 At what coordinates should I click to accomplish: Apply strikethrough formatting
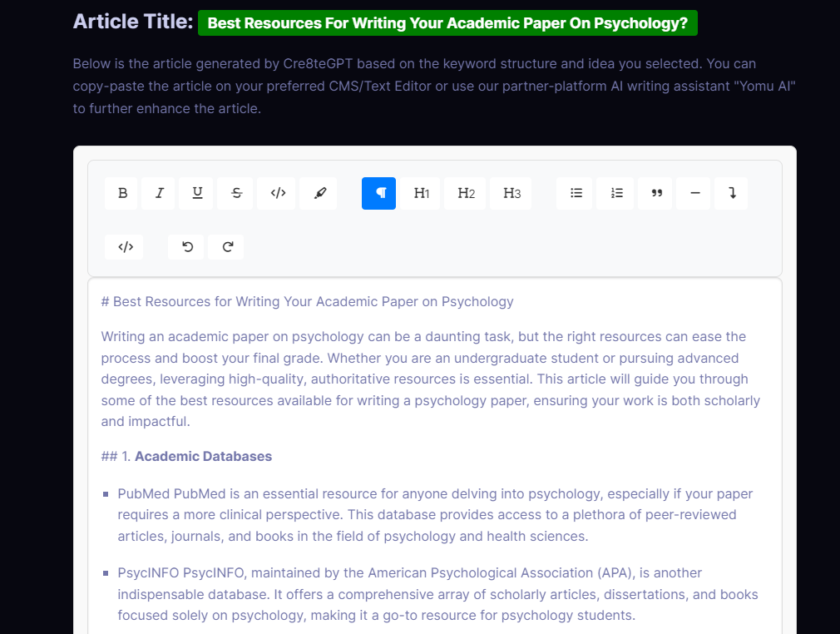click(235, 192)
